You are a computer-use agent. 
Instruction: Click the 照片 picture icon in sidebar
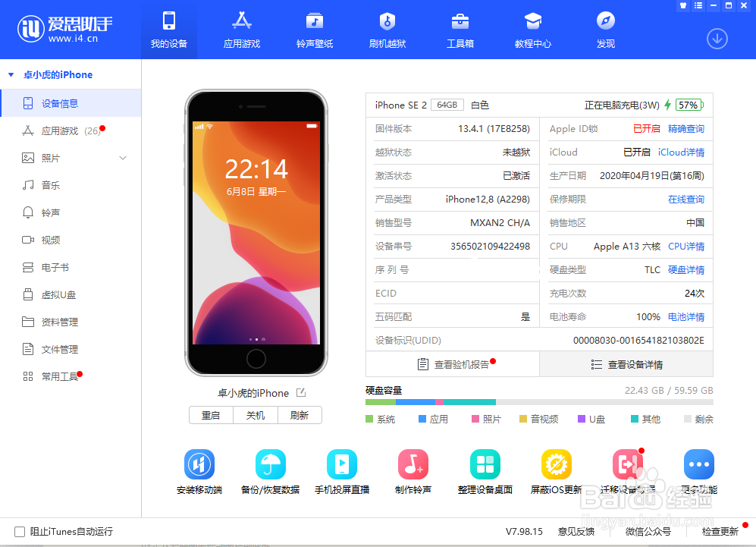[28, 158]
